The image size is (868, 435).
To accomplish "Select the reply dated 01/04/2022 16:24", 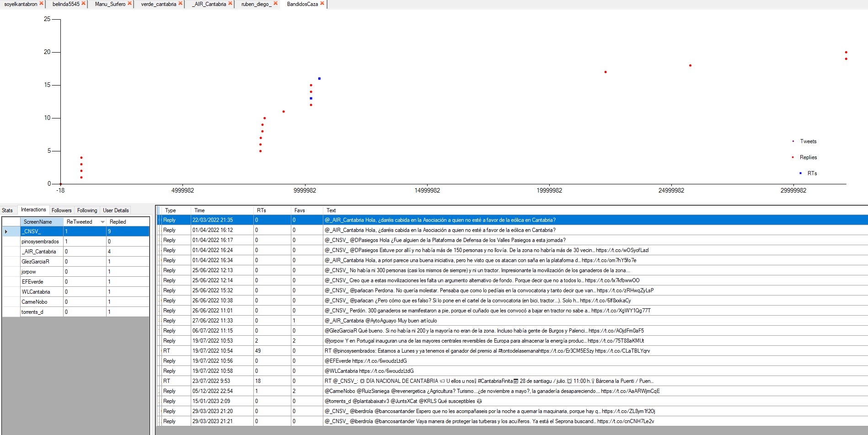I will 512,250.
